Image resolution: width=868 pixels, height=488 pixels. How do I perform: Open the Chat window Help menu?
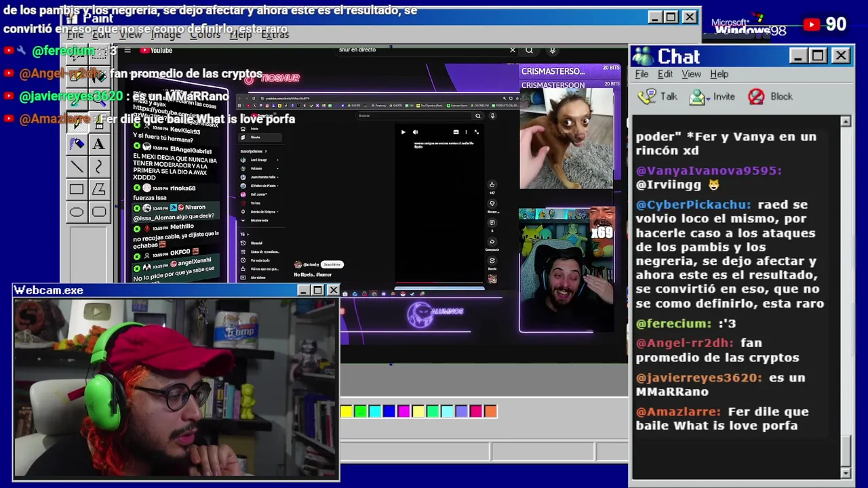719,74
